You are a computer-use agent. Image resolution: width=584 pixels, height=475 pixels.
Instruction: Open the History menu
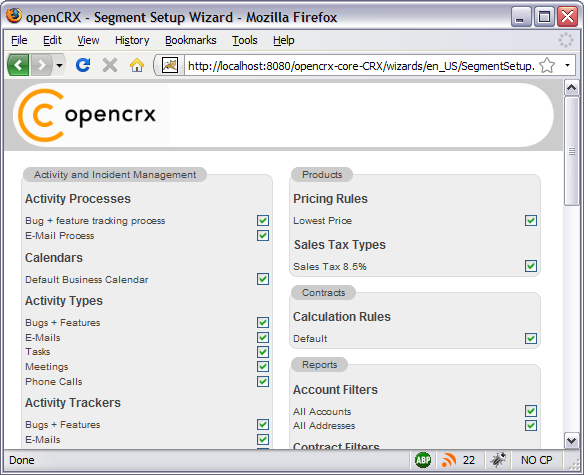click(x=132, y=40)
